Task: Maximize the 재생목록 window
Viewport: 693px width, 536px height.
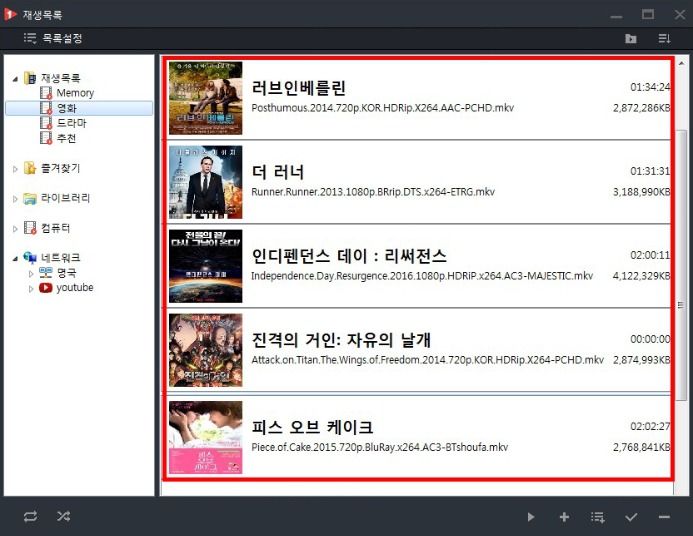Action: pos(648,14)
